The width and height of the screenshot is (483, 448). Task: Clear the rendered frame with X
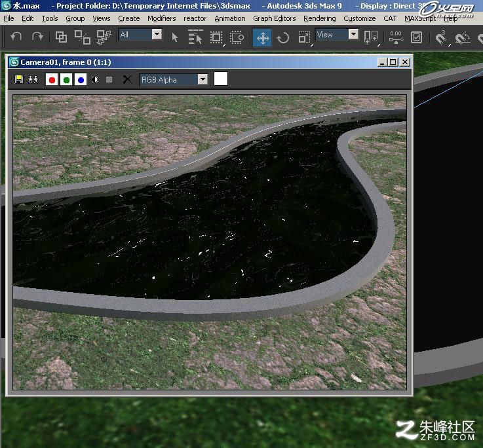click(x=127, y=79)
